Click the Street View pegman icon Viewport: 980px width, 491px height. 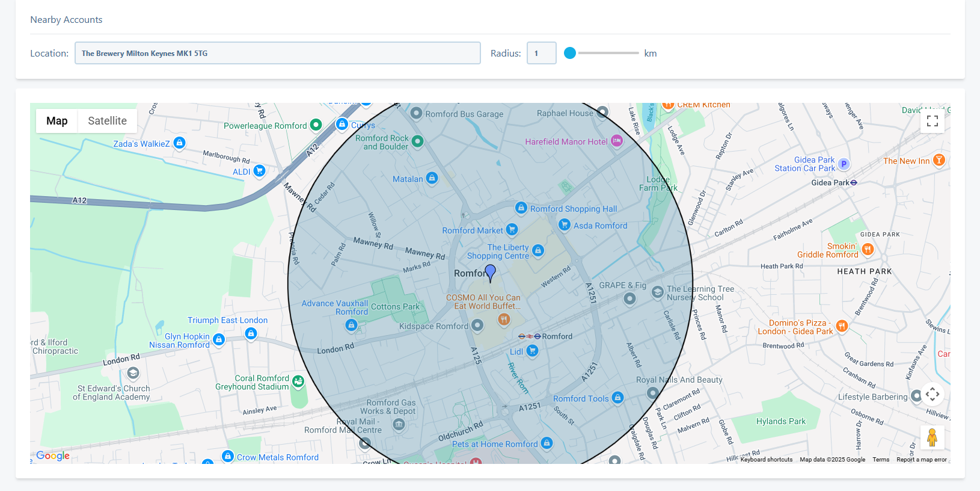click(933, 437)
